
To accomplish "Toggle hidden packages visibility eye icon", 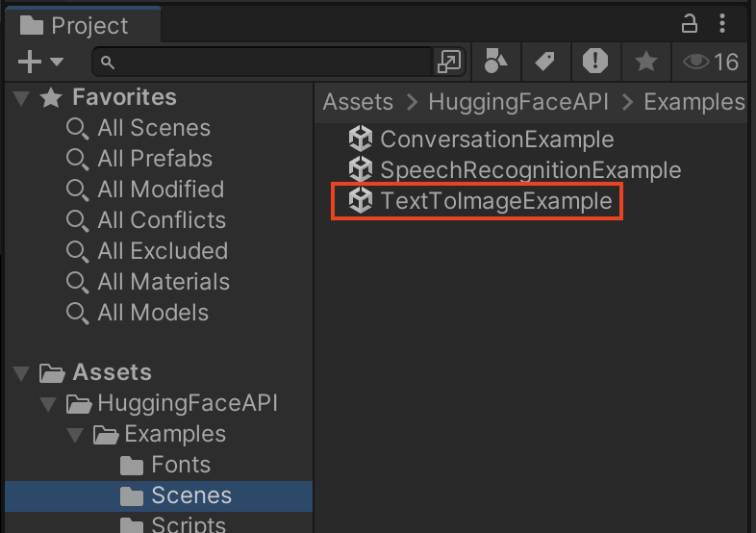I will point(710,62).
